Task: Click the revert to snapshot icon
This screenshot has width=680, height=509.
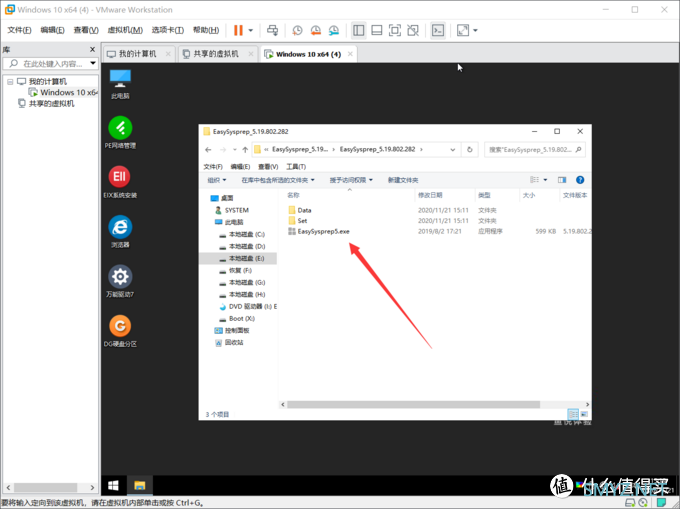Action: click(x=316, y=30)
